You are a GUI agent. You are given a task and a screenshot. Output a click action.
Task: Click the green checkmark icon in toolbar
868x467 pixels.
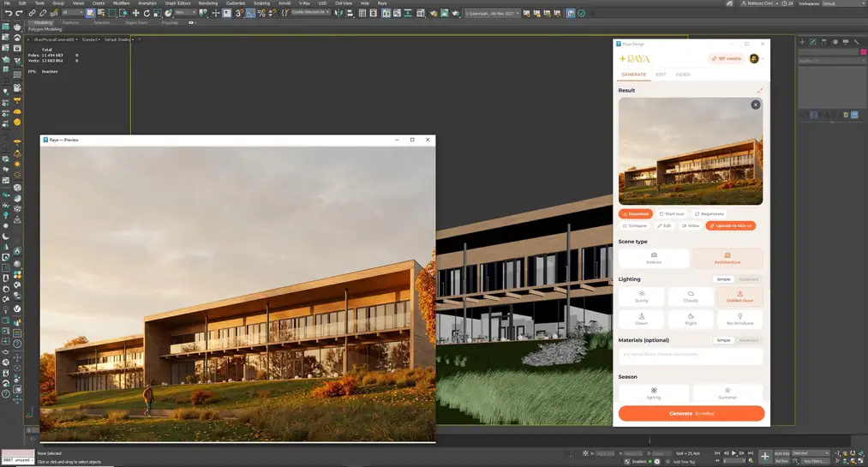pyautogui.click(x=581, y=13)
